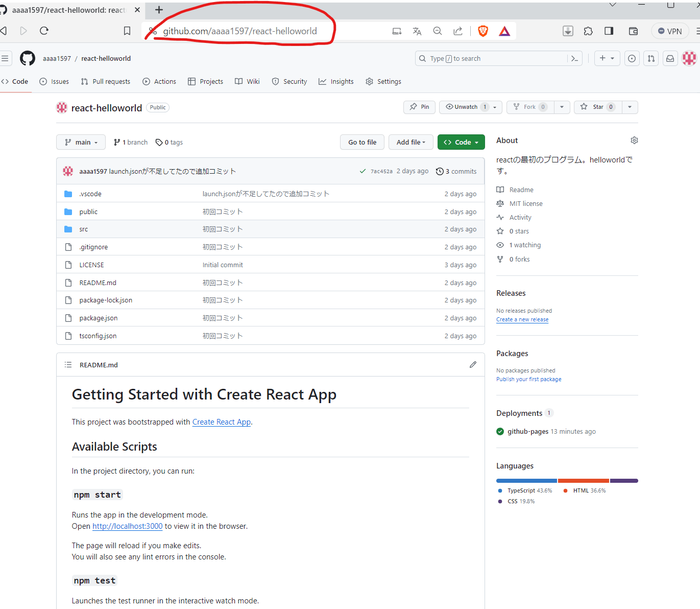Fork the repository

click(x=530, y=107)
